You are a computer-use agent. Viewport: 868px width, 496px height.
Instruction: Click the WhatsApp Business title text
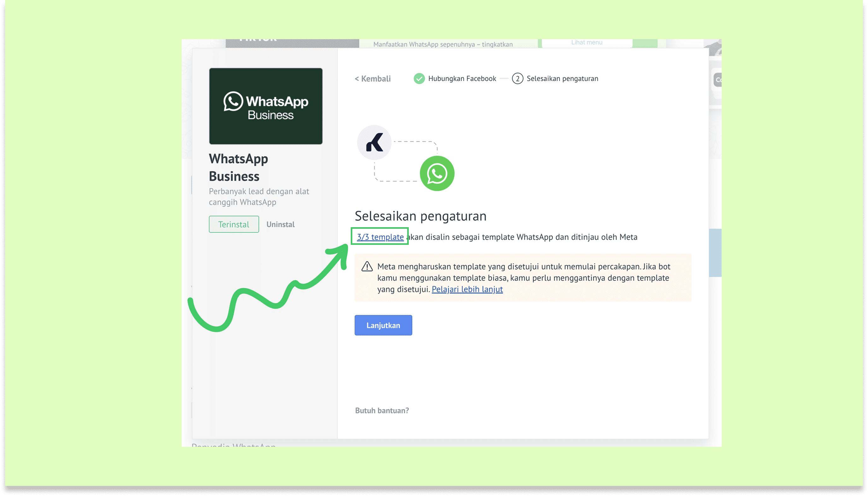tap(238, 167)
